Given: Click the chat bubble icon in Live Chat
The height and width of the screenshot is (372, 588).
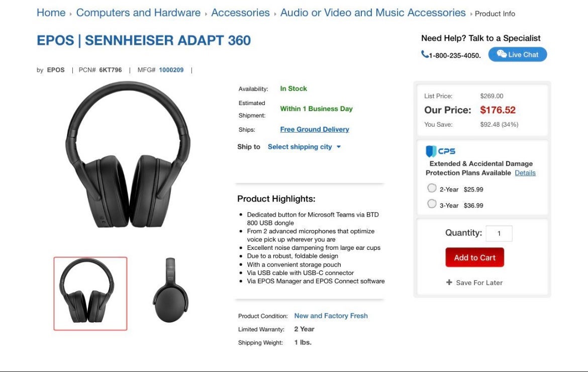Looking at the screenshot, I should pos(502,54).
